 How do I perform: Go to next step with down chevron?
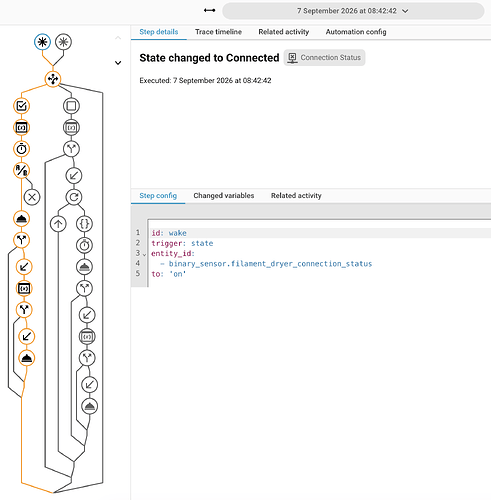(x=118, y=63)
